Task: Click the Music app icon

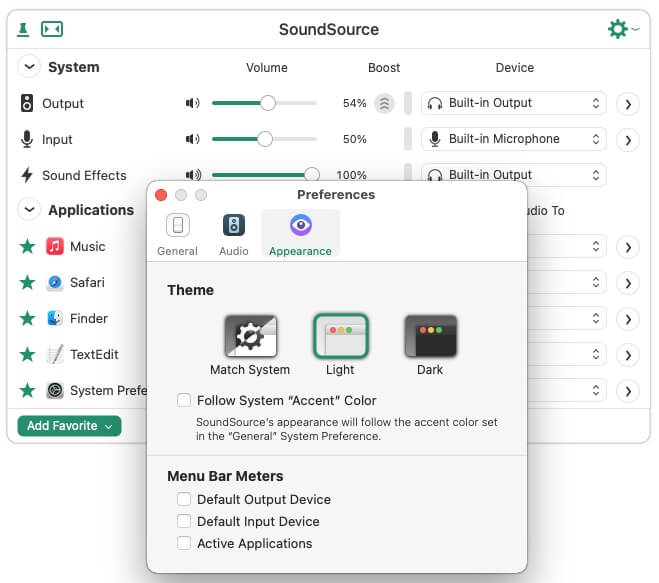Action: 55,246
